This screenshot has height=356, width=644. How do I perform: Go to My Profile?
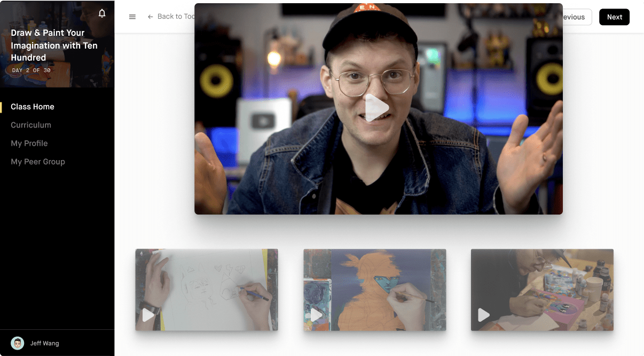[29, 143]
